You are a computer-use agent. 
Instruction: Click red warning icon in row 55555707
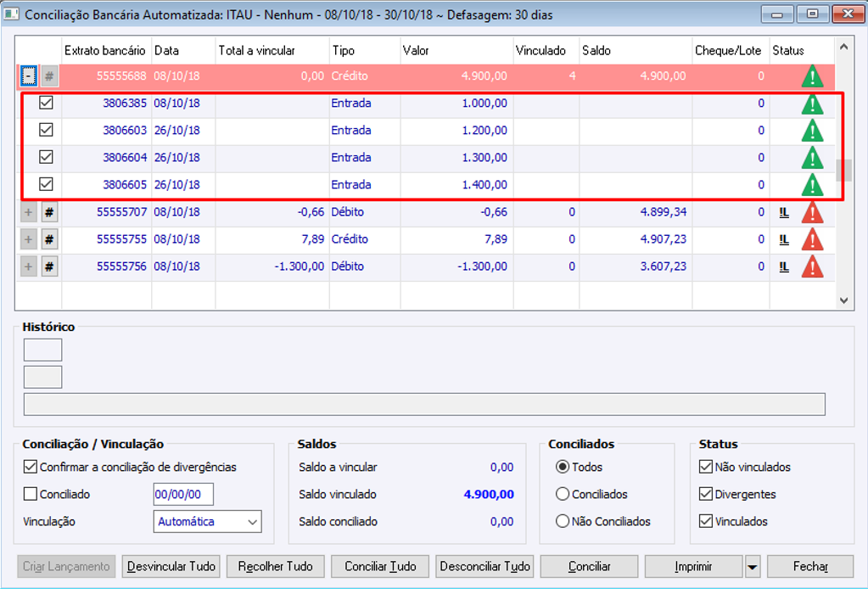(x=812, y=212)
